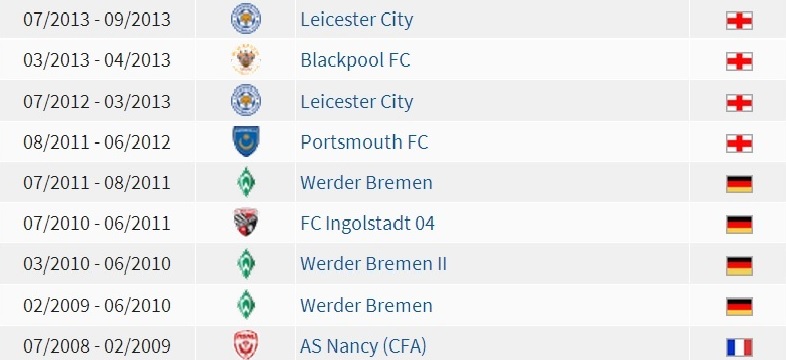Open Werder Bremen link for 02/2009 - 06/2010
Screen dimensions: 786x360
click(366, 305)
